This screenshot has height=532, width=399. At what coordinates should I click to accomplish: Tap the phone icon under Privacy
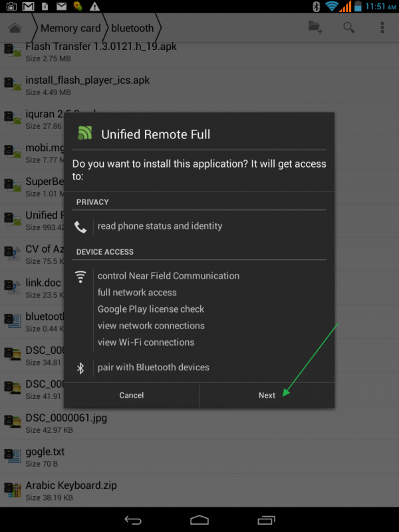click(x=80, y=227)
